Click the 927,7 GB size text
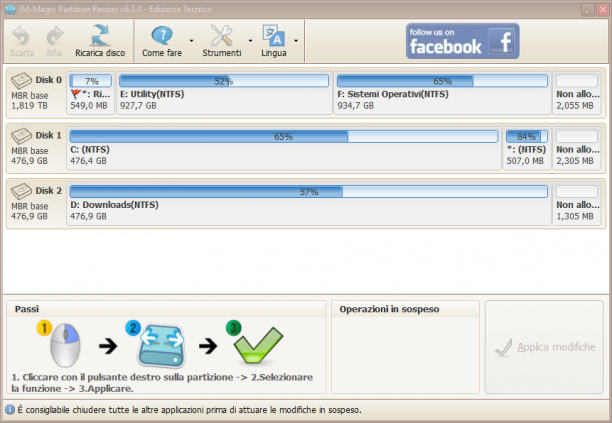This screenshot has height=423, width=612. 138,106
